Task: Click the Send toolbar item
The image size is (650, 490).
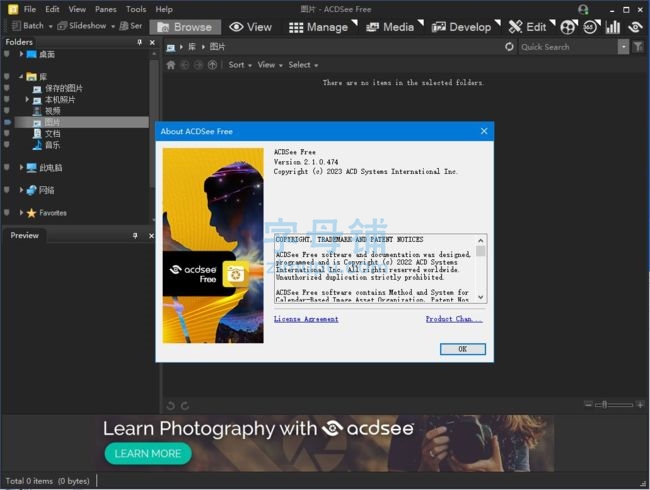Action: (x=131, y=26)
